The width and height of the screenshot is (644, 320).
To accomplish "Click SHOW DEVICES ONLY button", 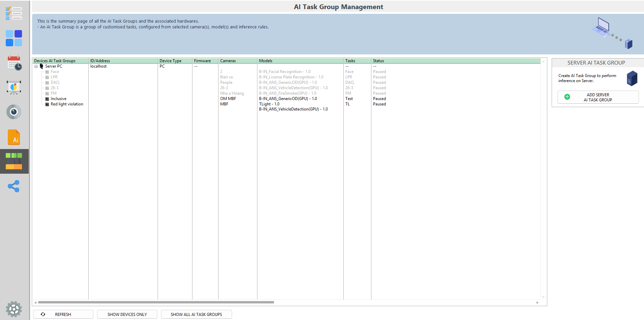I will [127, 314].
